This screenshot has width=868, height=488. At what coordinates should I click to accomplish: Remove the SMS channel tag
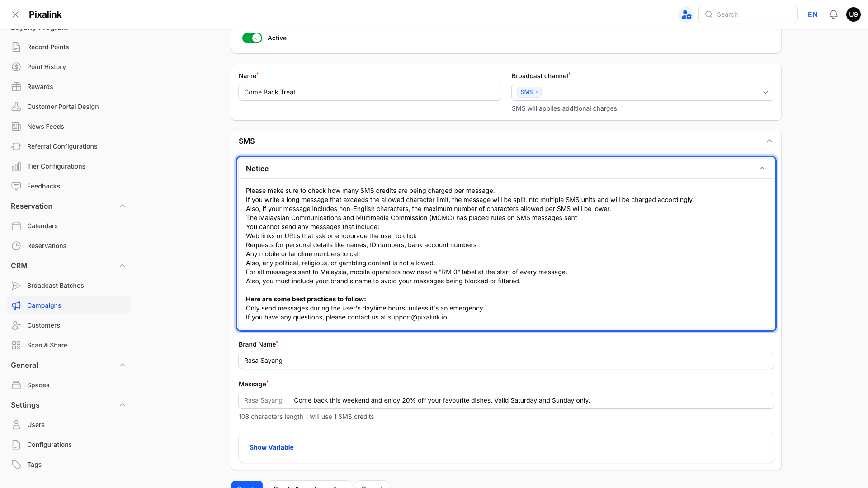coord(537,92)
